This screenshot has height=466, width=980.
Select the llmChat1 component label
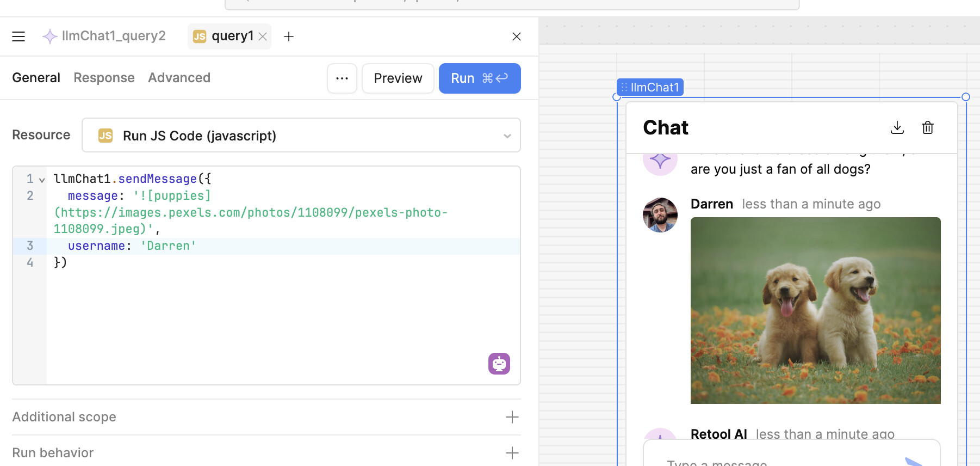coord(650,87)
